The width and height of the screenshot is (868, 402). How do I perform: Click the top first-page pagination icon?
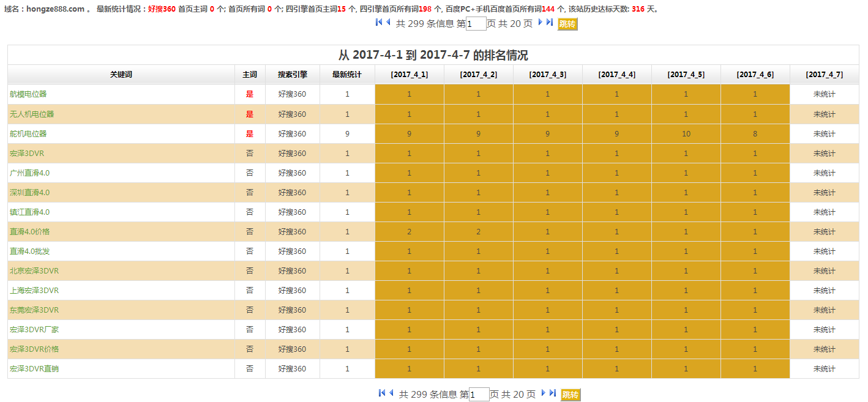tap(379, 22)
